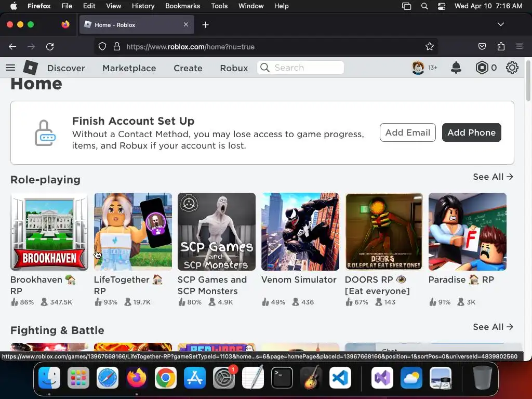Open the Trash in the Dock

[x=482, y=378]
